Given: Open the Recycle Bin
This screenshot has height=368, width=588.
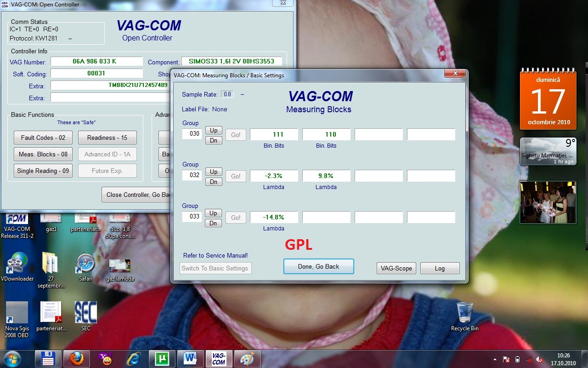Looking at the screenshot, I should pos(464,316).
